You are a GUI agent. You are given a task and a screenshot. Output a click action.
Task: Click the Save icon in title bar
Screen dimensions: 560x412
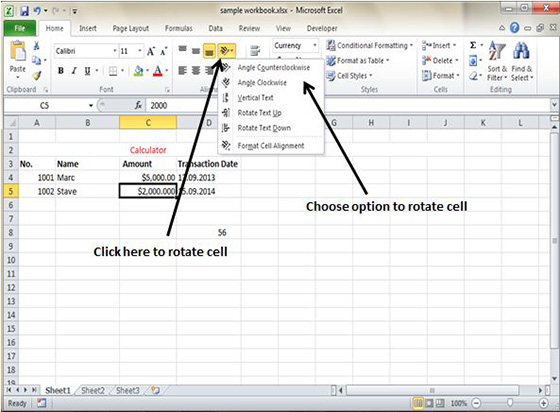click(24, 11)
